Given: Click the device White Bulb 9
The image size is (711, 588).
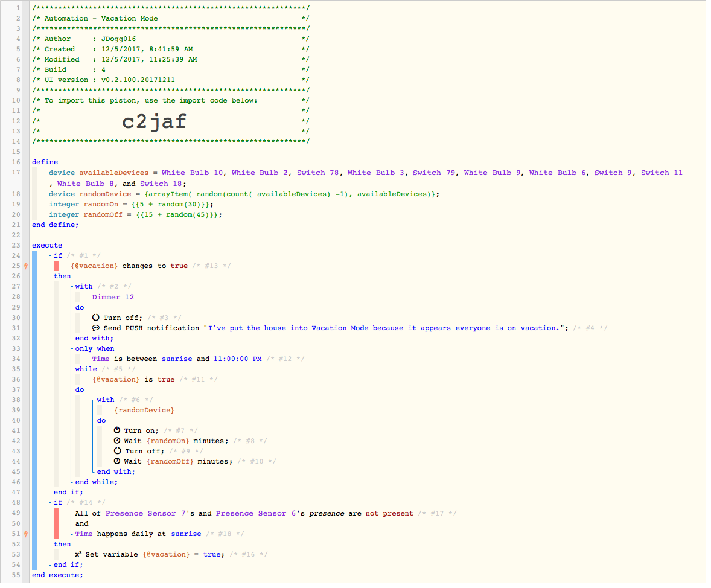Looking at the screenshot, I should point(492,173).
